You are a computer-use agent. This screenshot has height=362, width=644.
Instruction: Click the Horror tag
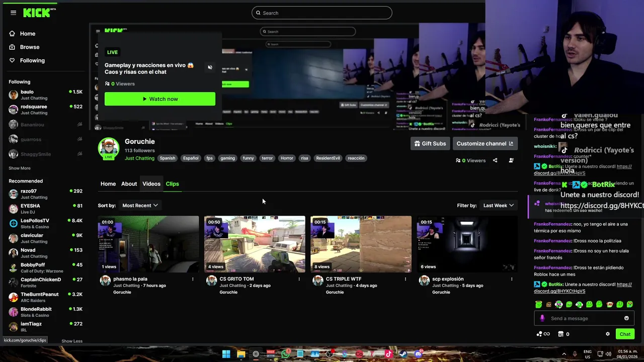coord(287,158)
